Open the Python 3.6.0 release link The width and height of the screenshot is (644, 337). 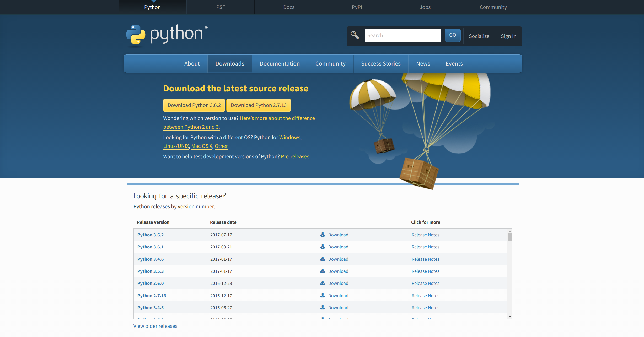[x=151, y=283]
